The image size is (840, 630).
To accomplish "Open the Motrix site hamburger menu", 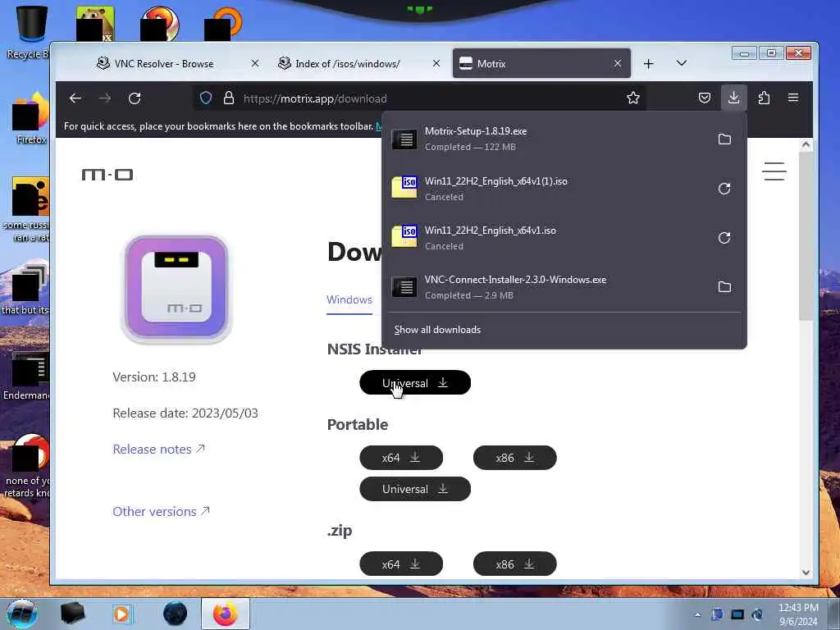I will [774, 171].
